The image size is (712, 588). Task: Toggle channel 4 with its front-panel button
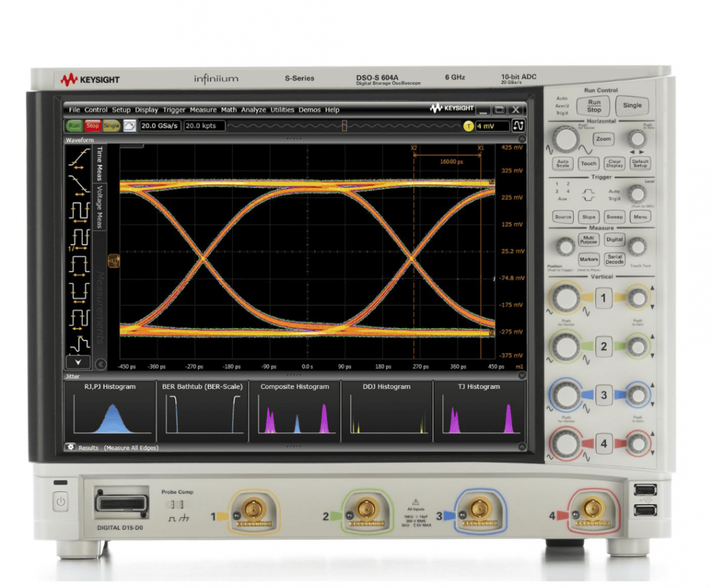(x=604, y=443)
